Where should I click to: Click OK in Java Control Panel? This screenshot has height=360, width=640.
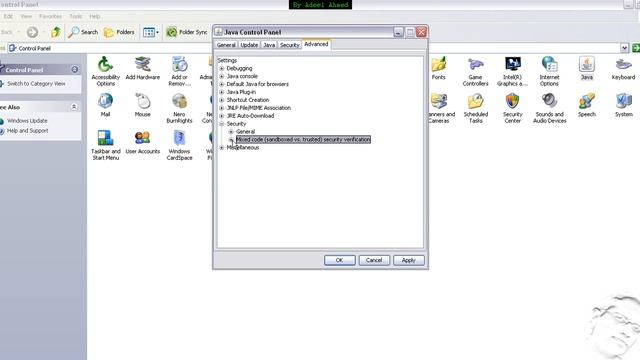coord(340,260)
